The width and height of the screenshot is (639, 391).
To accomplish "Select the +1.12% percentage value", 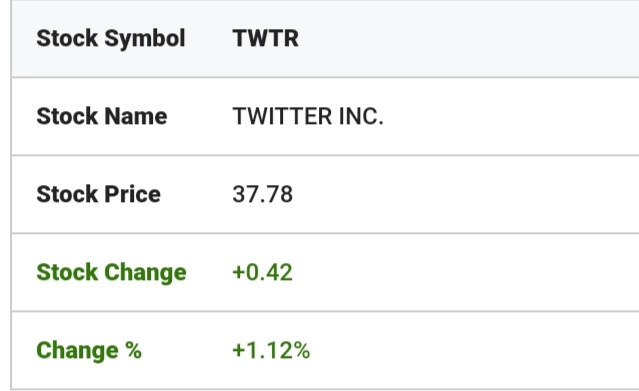I will pyautogui.click(x=271, y=351).
